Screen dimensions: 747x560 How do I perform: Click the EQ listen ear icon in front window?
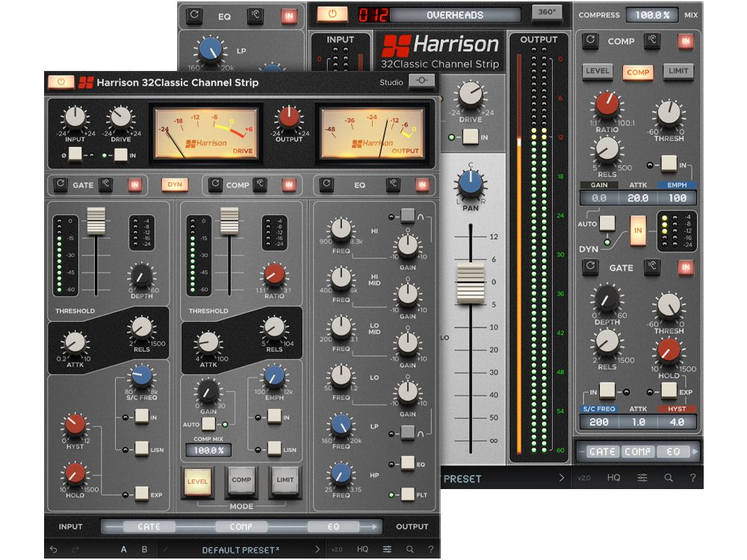point(393,184)
